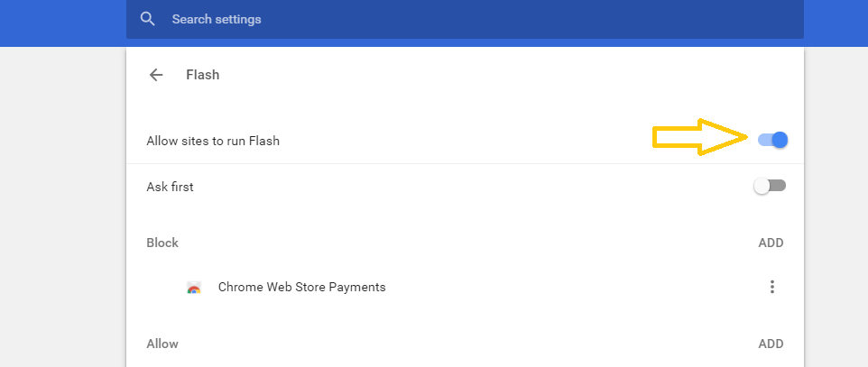Click ADD in the Block section

click(771, 243)
